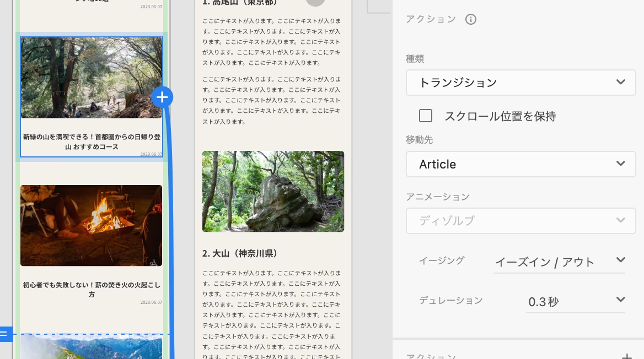Open the イーズイン / アウト easing dropdown
644x359 pixels.
click(x=560, y=262)
